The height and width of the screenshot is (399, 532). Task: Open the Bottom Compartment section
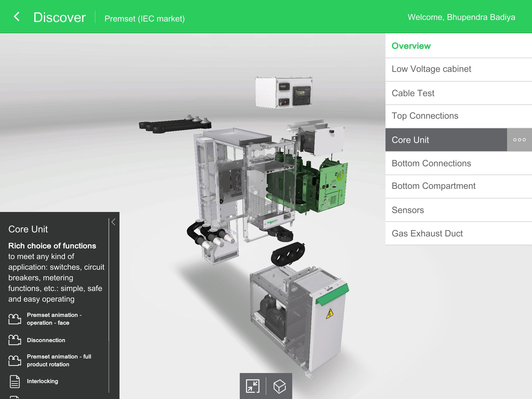click(x=442, y=186)
